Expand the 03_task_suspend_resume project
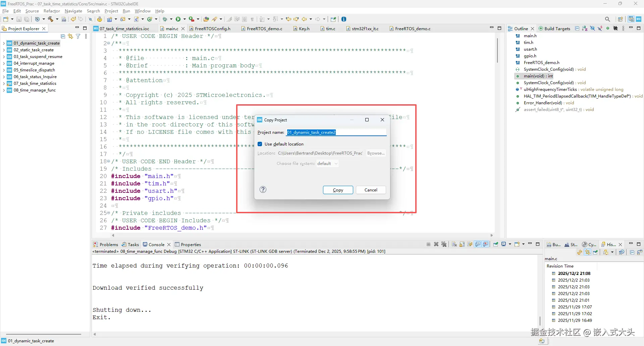Image resolution: width=644 pixels, height=346 pixels. [x=4, y=57]
